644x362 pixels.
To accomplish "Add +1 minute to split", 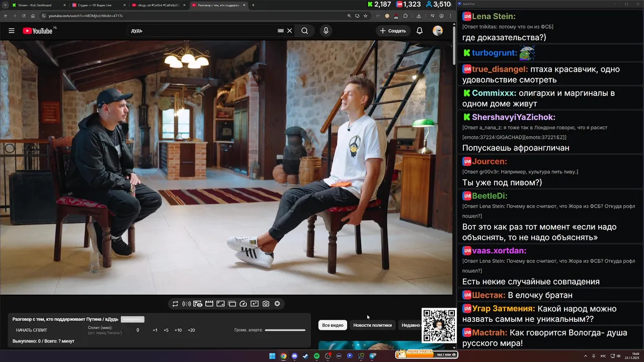I will (x=155, y=330).
